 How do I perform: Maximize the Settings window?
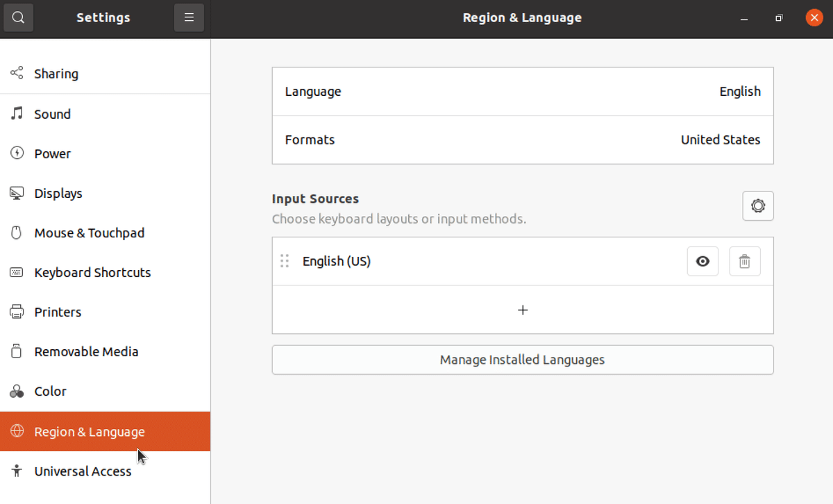point(779,18)
